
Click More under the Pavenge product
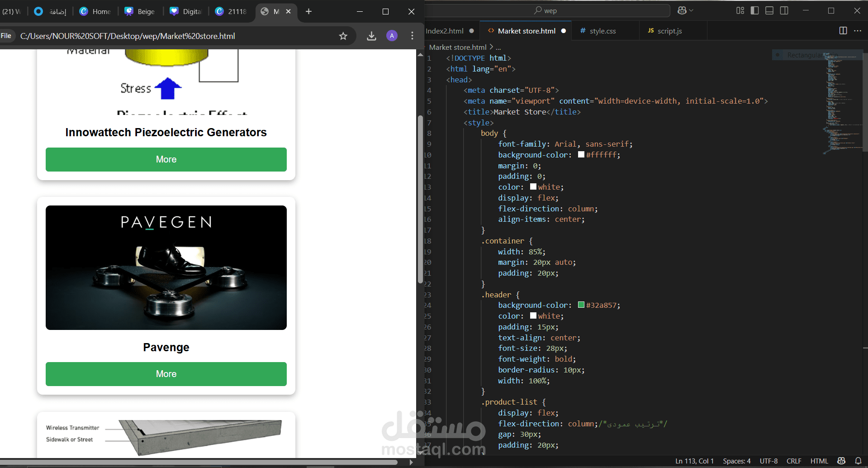point(166,374)
